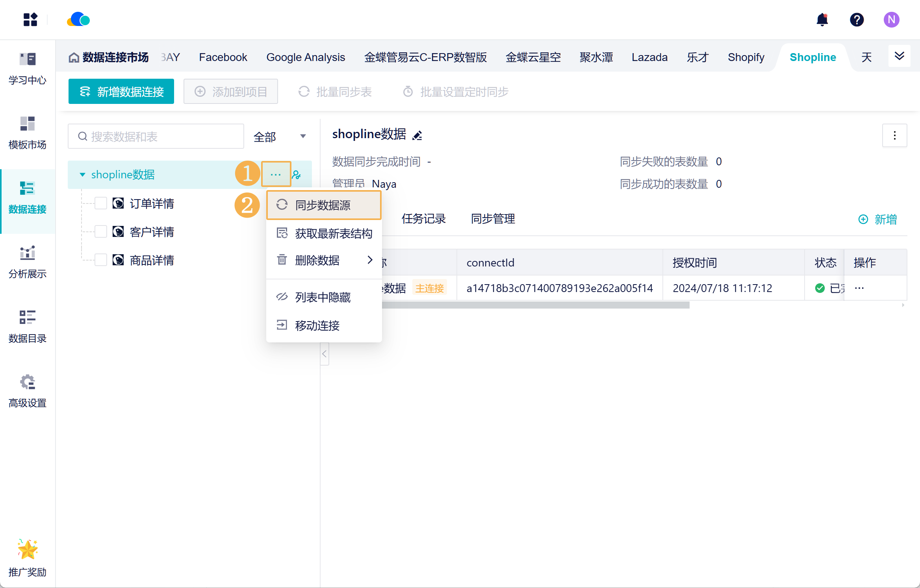Image resolution: width=920 pixels, height=588 pixels.
Task: Open the vertical three-dot menu in detail panel
Action: click(894, 135)
